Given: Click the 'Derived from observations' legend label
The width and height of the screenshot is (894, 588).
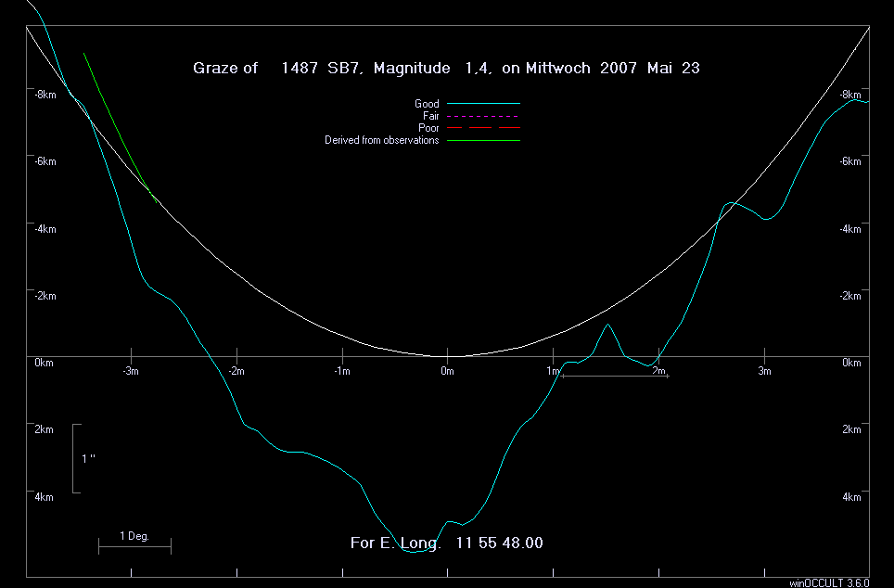Looking at the screenshot, I should pyautogui.click(x=381, y=140).
